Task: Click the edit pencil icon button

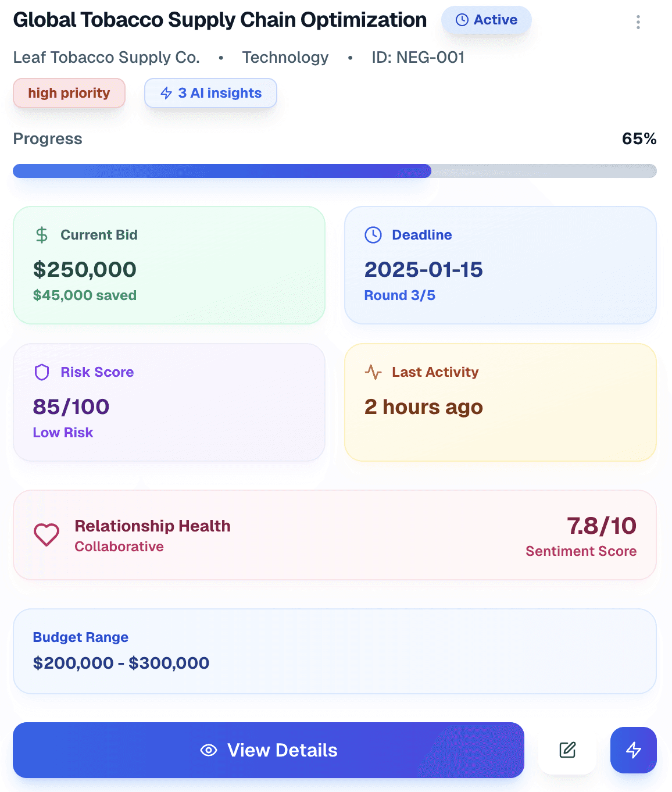Action: [x=567, y=750]
